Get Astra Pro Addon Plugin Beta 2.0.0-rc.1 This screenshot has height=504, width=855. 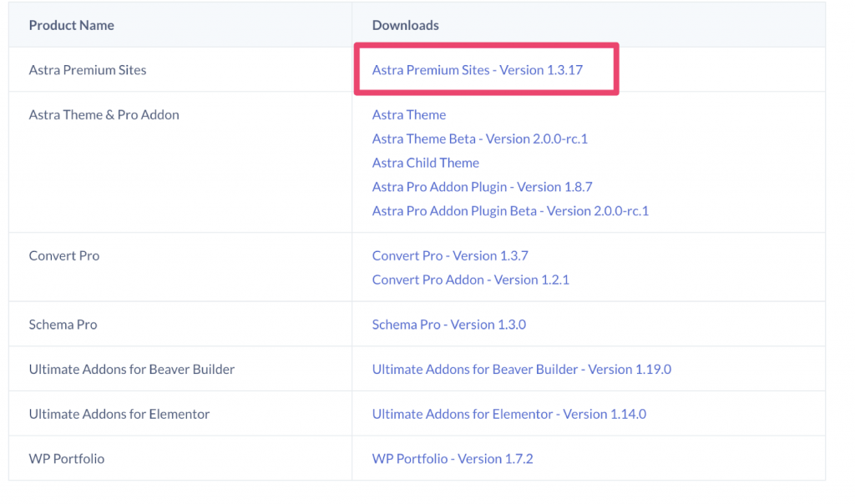(x=510, y=210)
